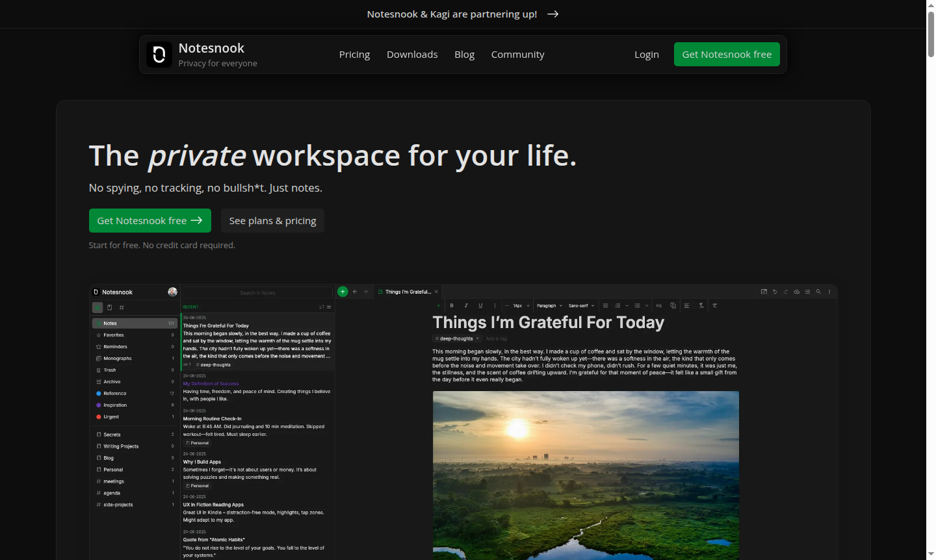This screenshot has height=560, width=936.
Task: Create a new note with the green plus icon
Action: (x=343, y=291)
